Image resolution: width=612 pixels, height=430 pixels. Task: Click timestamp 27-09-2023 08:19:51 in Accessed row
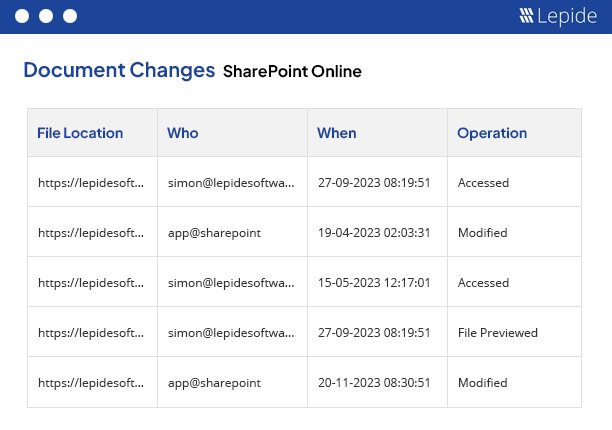pyautogui.click(x=374, y=183)
